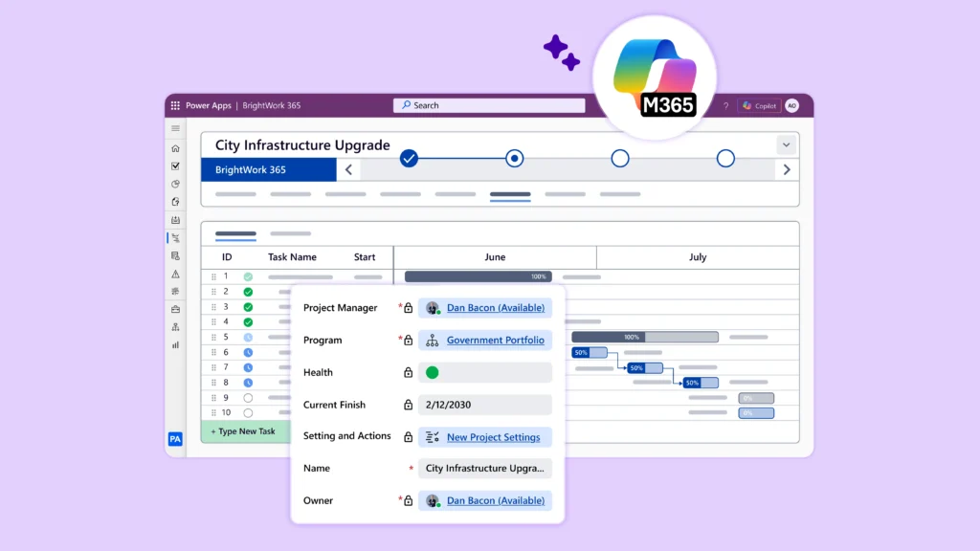Mark the empty status circle on task 10
This screenshot has height=551, width=980.
tap(248, 413)
